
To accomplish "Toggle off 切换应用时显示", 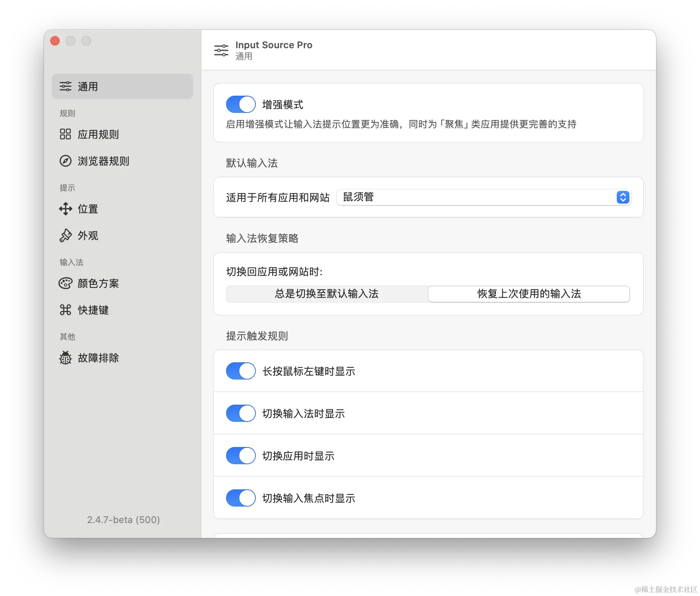I will (241, 455).
